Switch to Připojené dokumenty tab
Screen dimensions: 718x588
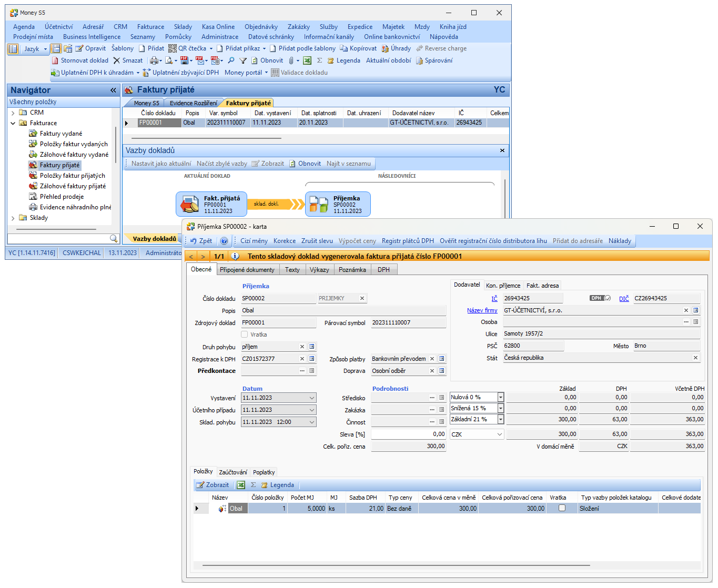[247, 270]
